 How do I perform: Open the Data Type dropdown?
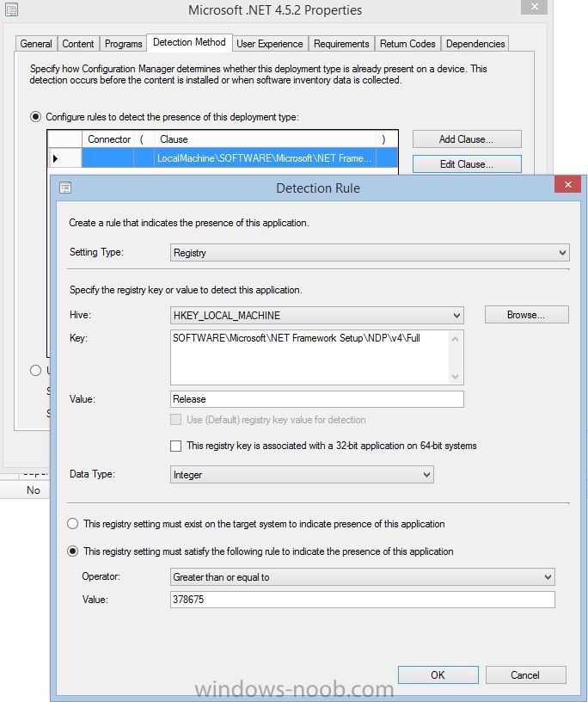click(x=302, y=475)
